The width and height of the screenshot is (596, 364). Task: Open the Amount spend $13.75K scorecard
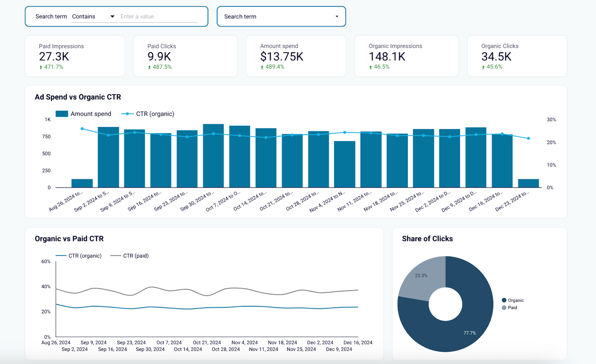pos(296,56)
